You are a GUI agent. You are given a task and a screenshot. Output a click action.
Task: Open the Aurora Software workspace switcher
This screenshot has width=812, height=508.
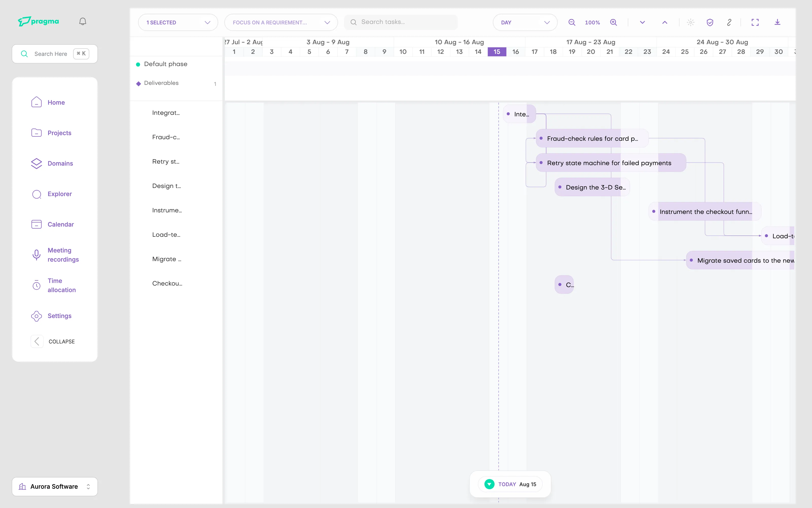[55, 486]
